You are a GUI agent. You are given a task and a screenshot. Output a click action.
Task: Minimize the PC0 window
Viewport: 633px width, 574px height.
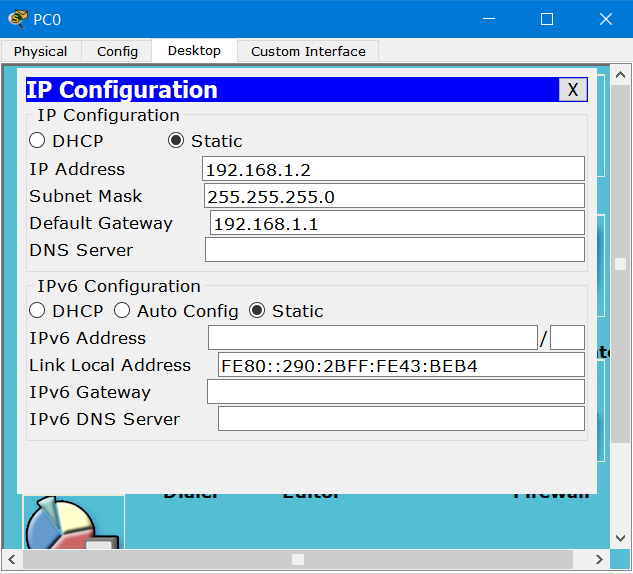pos(489,19)
